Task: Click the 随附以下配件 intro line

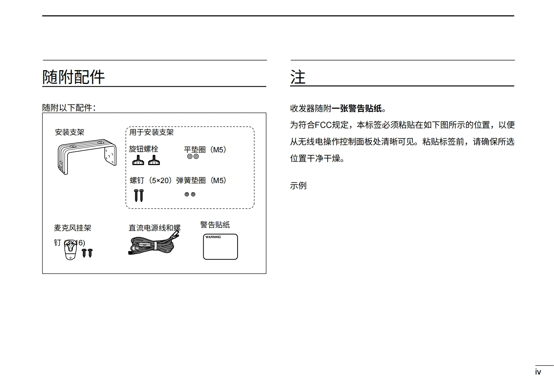Action: click(x=69, y=108)
